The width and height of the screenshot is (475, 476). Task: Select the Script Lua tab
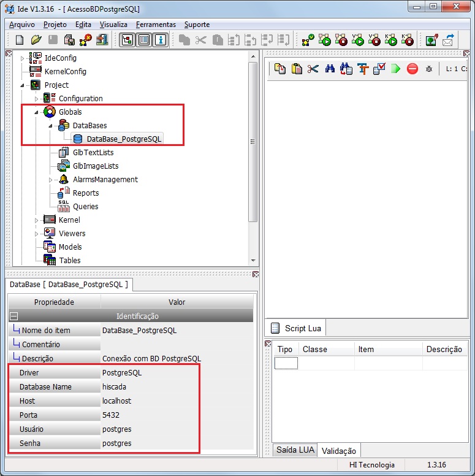[x=296, y=328]
